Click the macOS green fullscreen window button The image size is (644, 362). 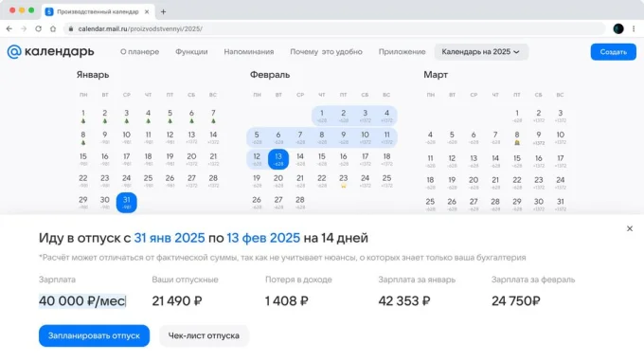[31, 10]
